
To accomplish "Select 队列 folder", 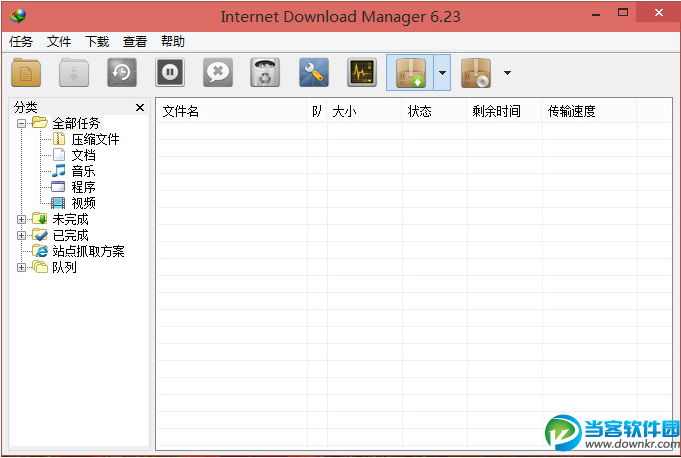I will coord(64,267).
